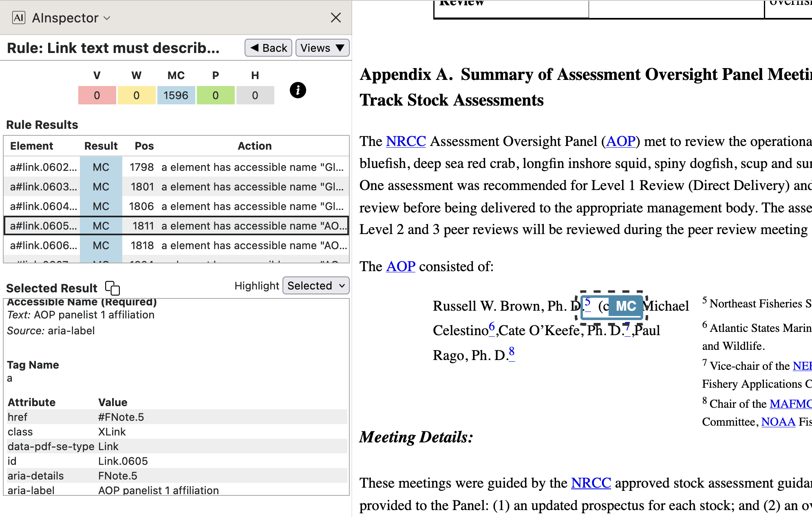
Task: Open the Views dropdown menu
Action: point(322,48)
